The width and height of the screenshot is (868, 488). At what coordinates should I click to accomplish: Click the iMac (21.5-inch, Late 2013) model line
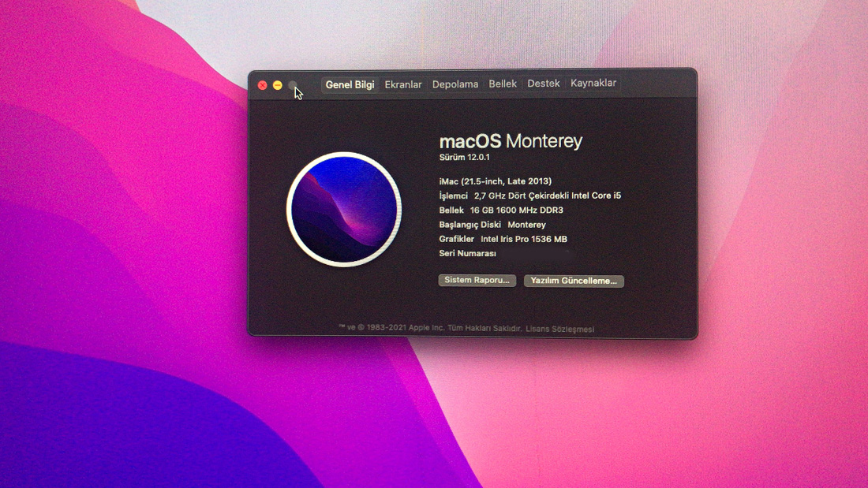tap(495, 181)
